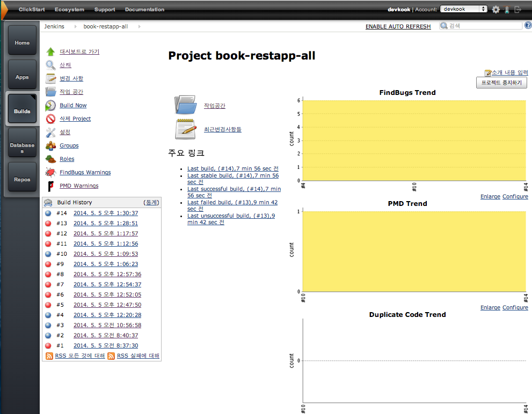Open the Roles link

pyautogui.click(x=67, y=159)
